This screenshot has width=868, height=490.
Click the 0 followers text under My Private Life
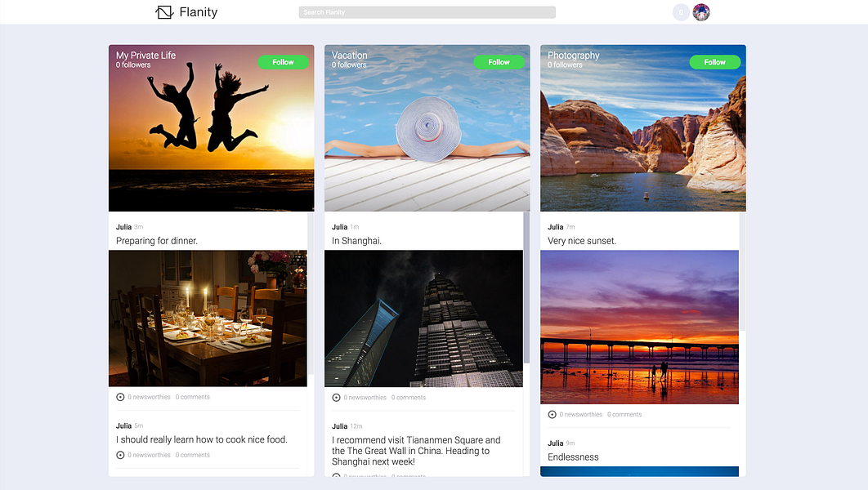click(133, 65)
